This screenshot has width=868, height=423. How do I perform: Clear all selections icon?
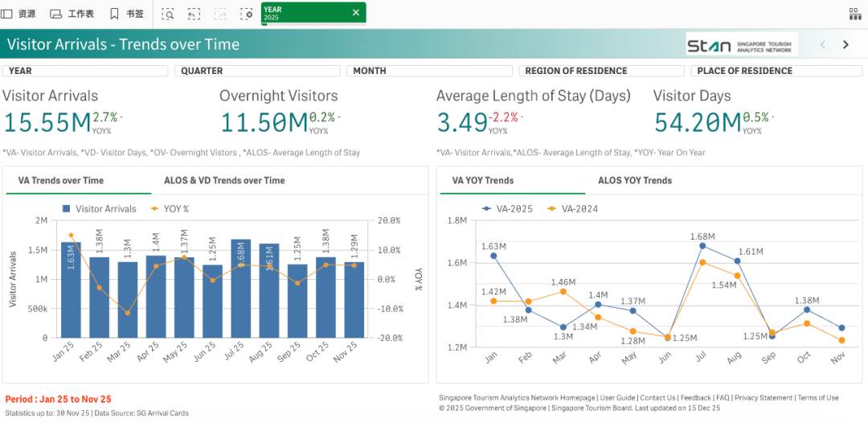(x=247, y=14)
